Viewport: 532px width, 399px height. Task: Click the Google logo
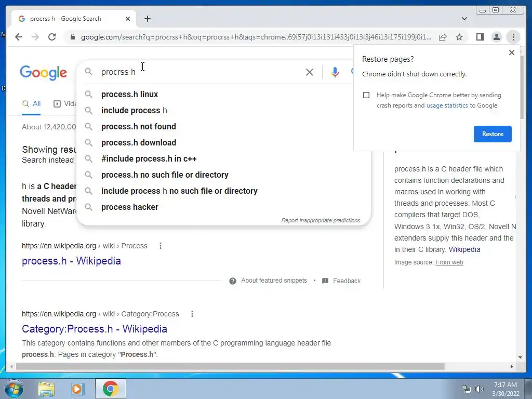[44, 73]
